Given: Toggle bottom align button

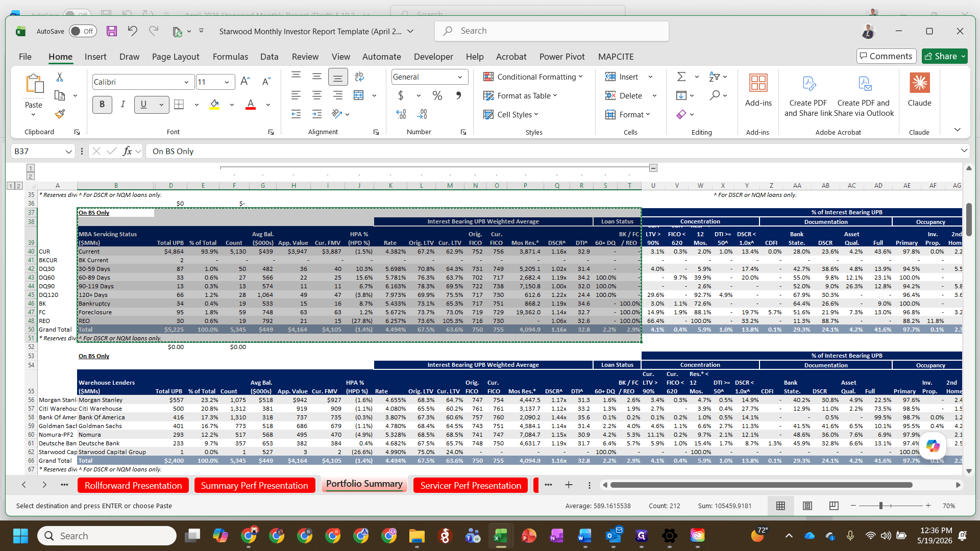Looking at the screenshot, I should tap(338, 77).
